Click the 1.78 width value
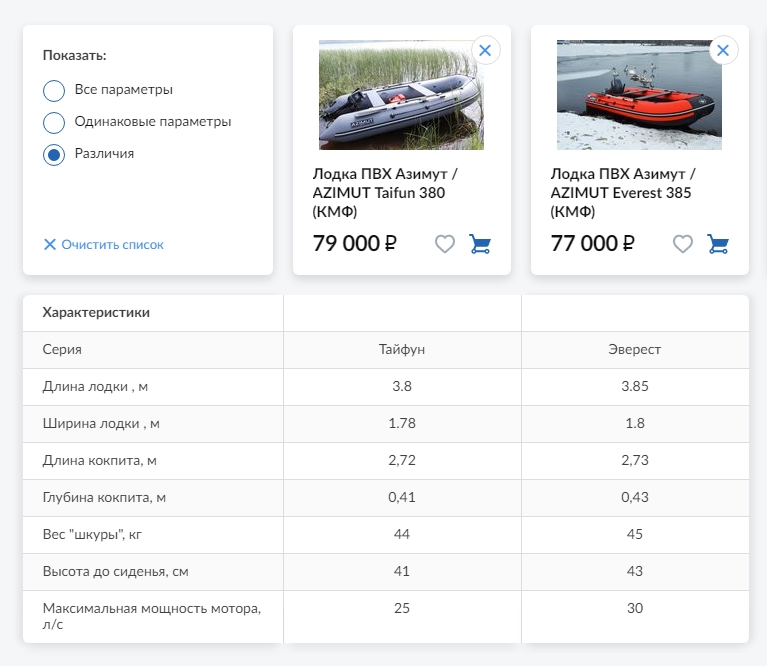The height and width of the screenshot is (666, 767). point(402,423)
